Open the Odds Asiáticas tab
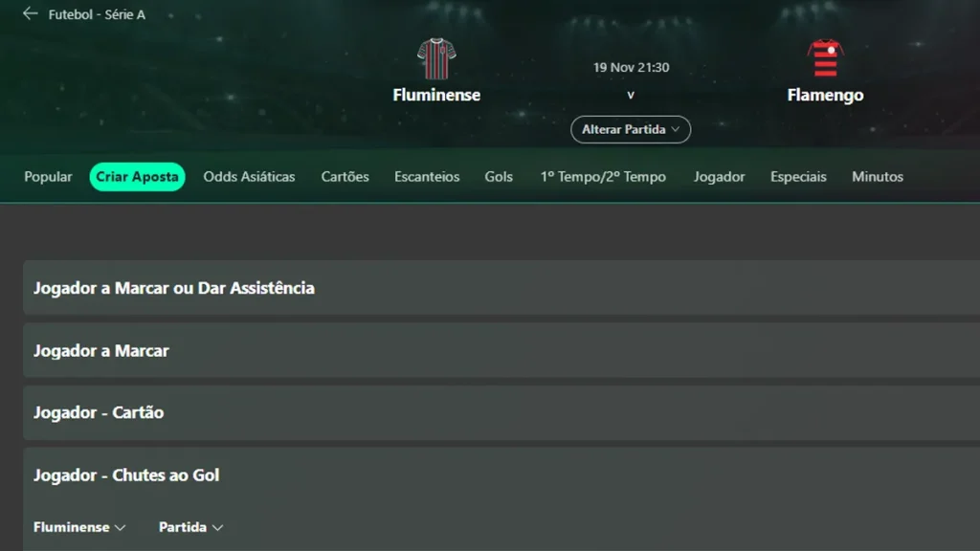The height and width of the screenshot is (551, 980). 249,176
